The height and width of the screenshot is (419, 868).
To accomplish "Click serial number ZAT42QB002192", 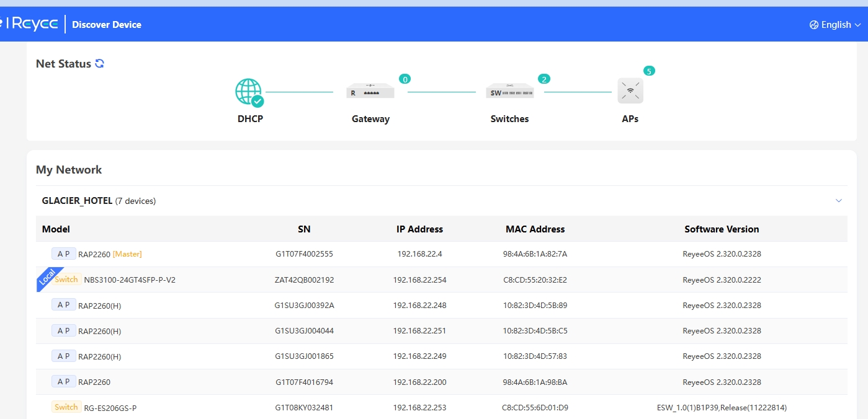I will [x=304, y=280].
